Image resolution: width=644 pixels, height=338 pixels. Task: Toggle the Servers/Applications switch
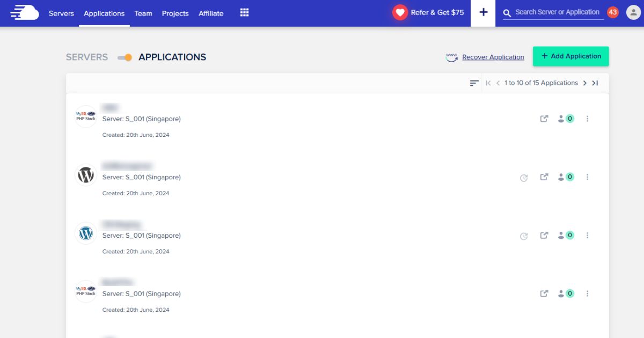coord(125,57)
